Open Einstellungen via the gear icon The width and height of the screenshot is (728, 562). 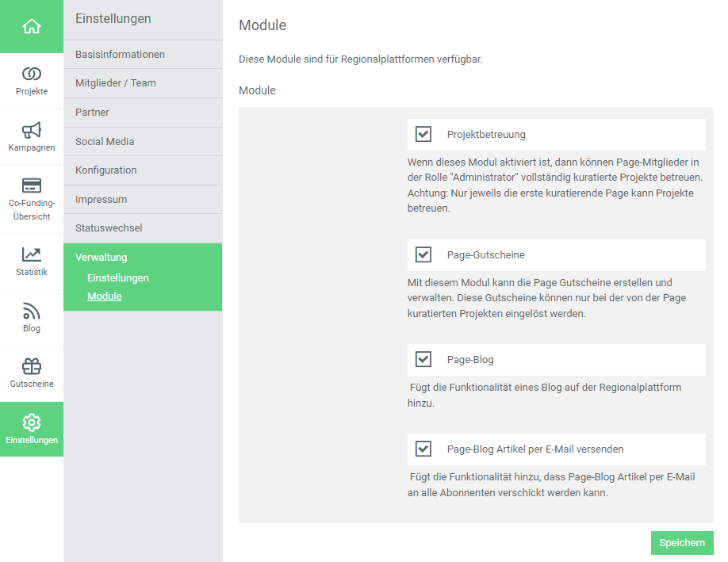click(31, 422)
